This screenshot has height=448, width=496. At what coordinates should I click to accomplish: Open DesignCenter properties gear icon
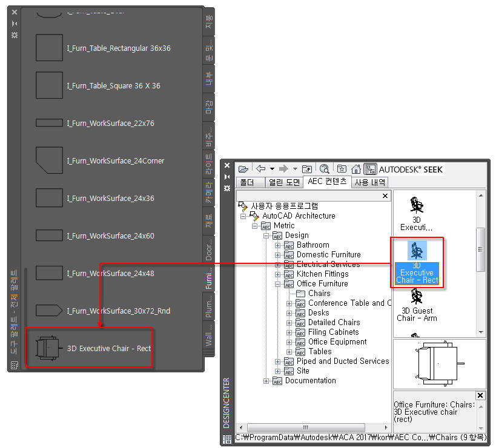click(227, 188)
